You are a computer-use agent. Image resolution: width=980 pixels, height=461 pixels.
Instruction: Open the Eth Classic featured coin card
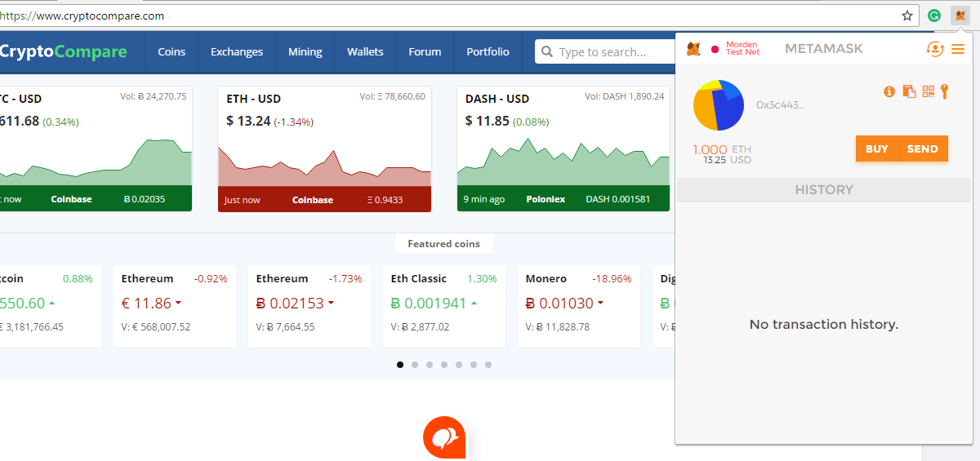[x=444, y=307]
